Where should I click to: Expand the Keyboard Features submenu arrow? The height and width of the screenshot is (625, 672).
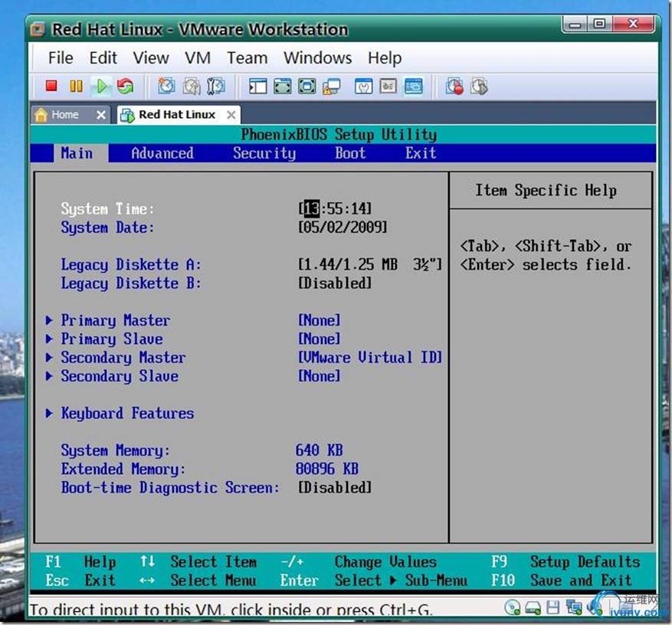(x=49, y=413)
